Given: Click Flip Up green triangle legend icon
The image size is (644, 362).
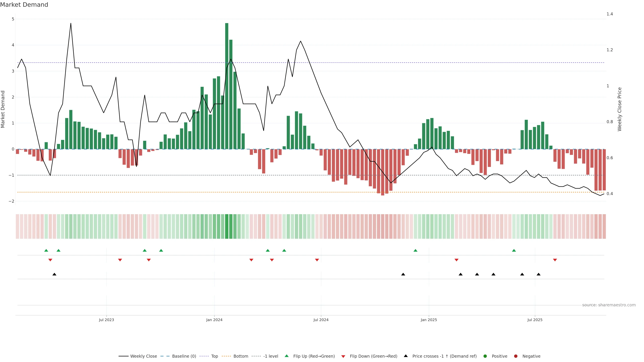Looking at the screenshot, I should pyautogui.click(x=287, y=356).
